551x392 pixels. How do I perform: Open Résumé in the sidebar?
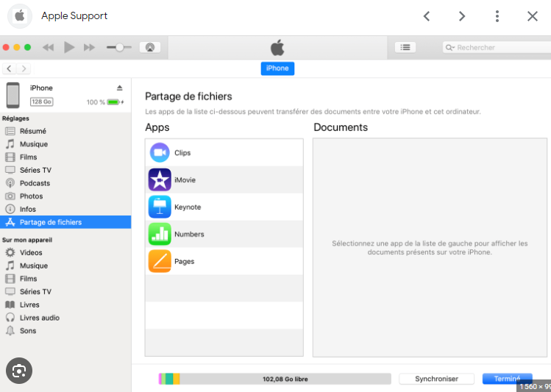pos(65,131)
